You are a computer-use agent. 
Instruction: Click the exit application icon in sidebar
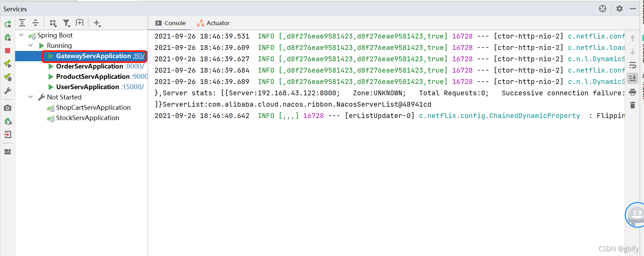(x=8, y=135)
